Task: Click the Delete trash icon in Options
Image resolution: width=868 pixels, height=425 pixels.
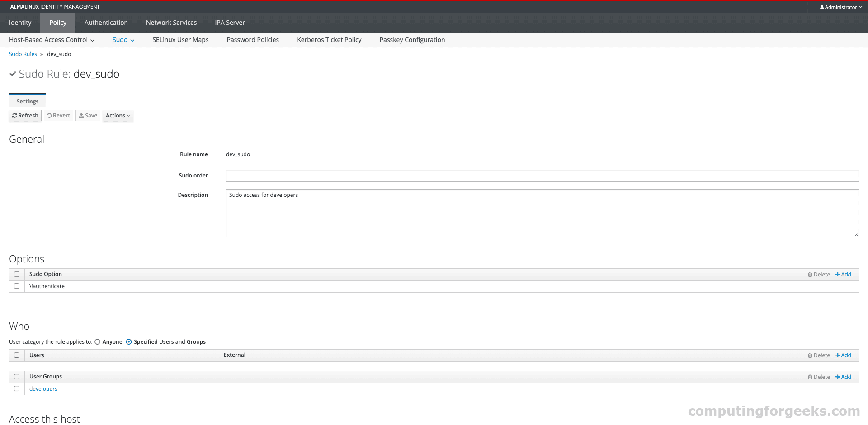Action: click(x=810, y=274)
